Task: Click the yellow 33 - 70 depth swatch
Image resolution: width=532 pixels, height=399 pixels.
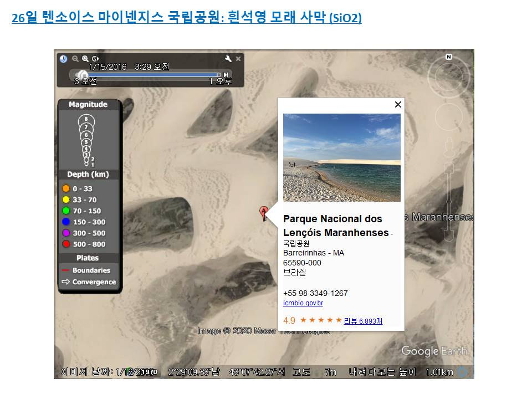Action: click(x=66, y=199)
